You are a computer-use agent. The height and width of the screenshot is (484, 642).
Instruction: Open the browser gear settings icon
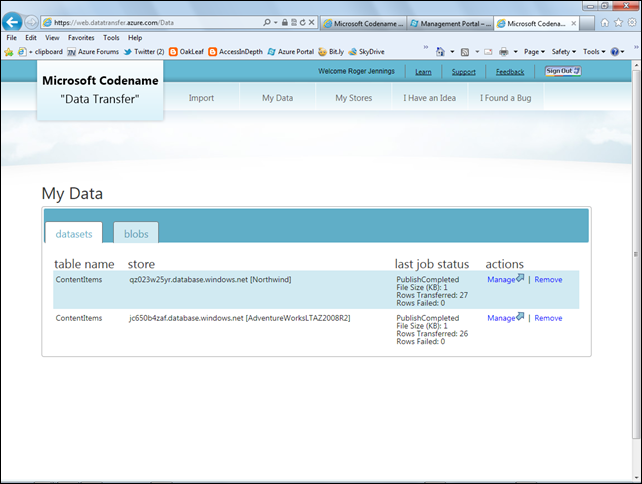632,23
